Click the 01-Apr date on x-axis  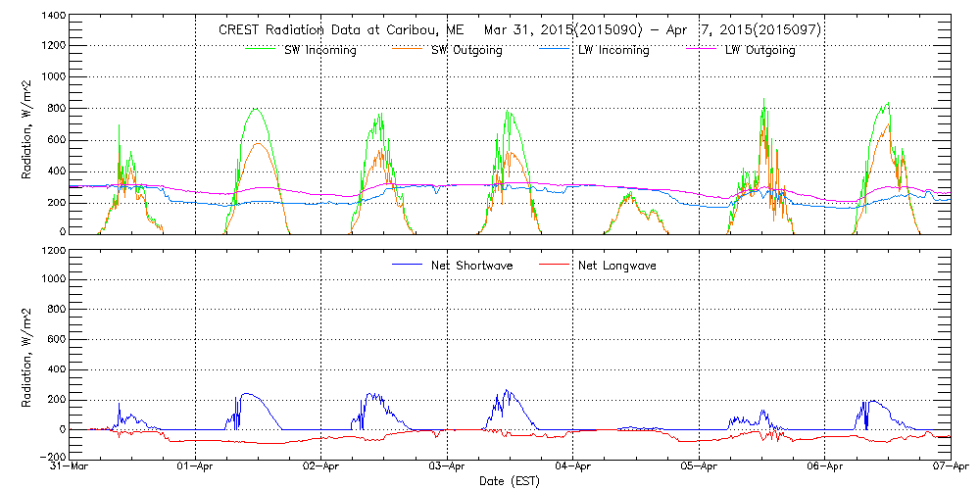coord(196,468)
